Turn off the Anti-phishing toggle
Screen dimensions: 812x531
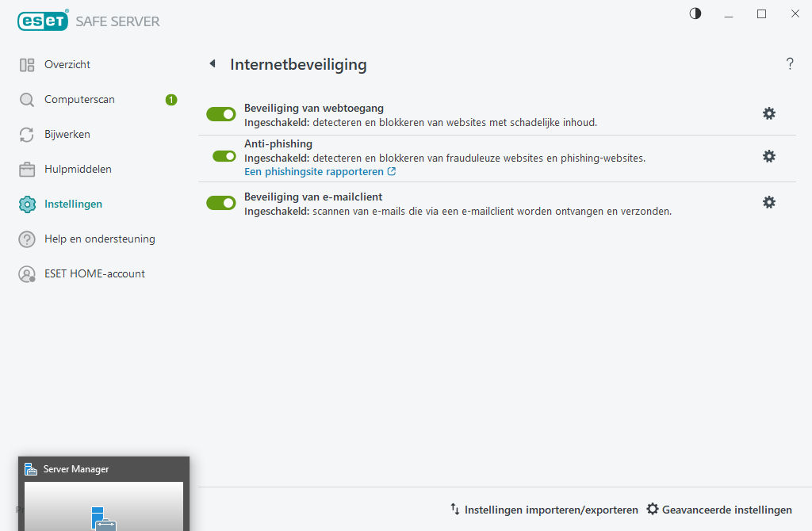(x=220, y=156)
